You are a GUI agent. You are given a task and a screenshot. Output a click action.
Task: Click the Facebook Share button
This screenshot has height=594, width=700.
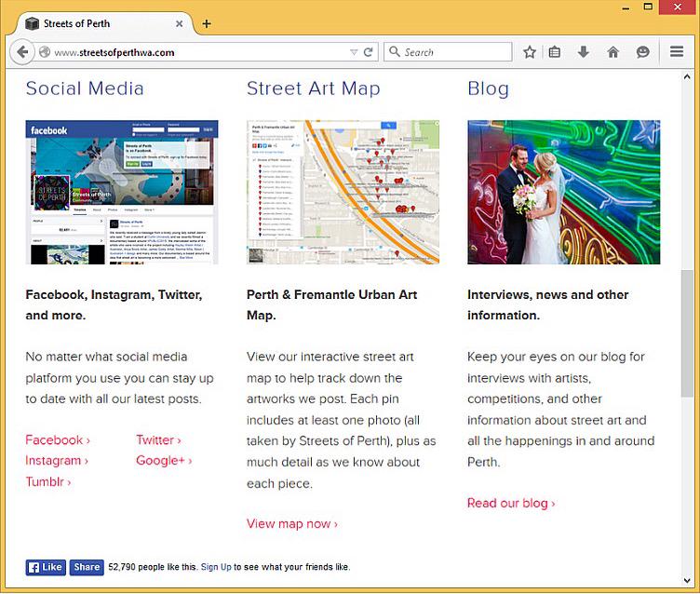(x=87, y=567)
